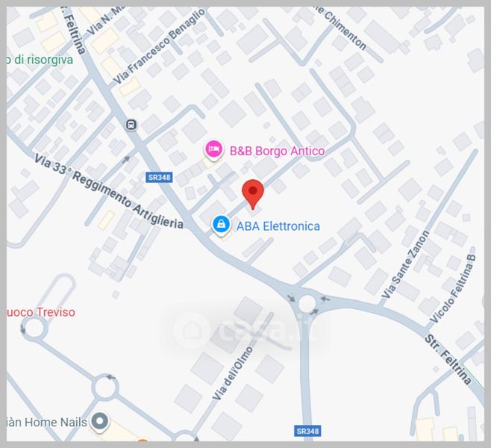
Task: Click the Via 33° Reggimento Artiglieria street label
Action: pos(109,191)
